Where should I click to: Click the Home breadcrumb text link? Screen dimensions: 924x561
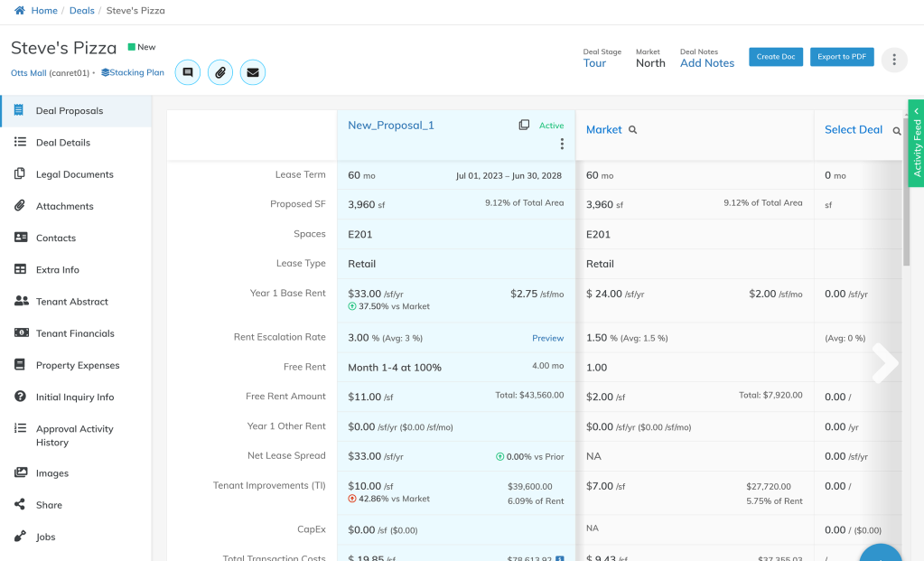(x=44, y=11)
